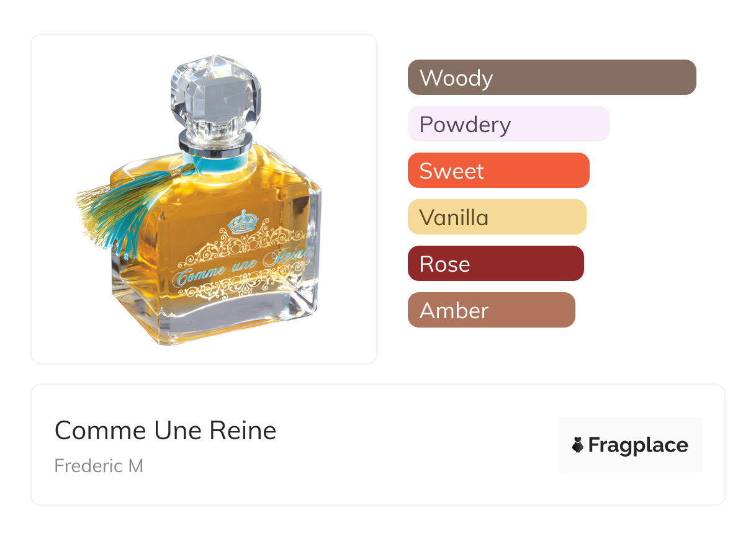Select the Powdery accord bar

pyautogui.click(x=508, y=124)
